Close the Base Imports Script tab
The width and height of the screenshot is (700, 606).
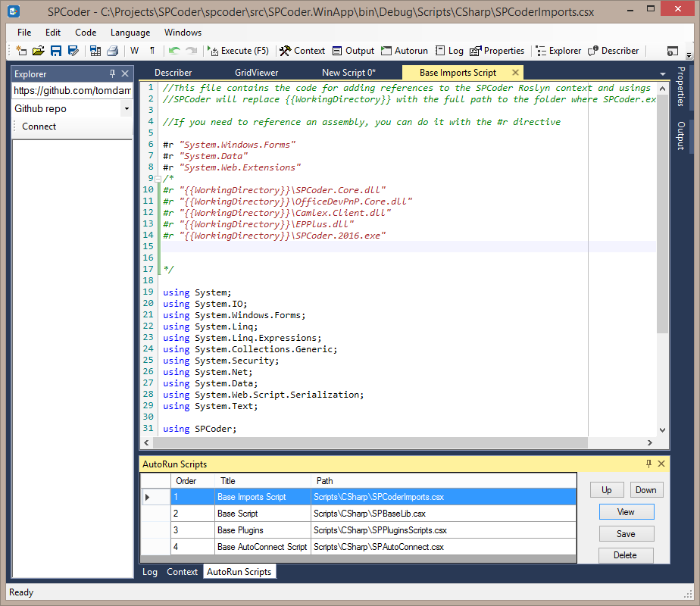pyautogui.click(x=515, y=72)
